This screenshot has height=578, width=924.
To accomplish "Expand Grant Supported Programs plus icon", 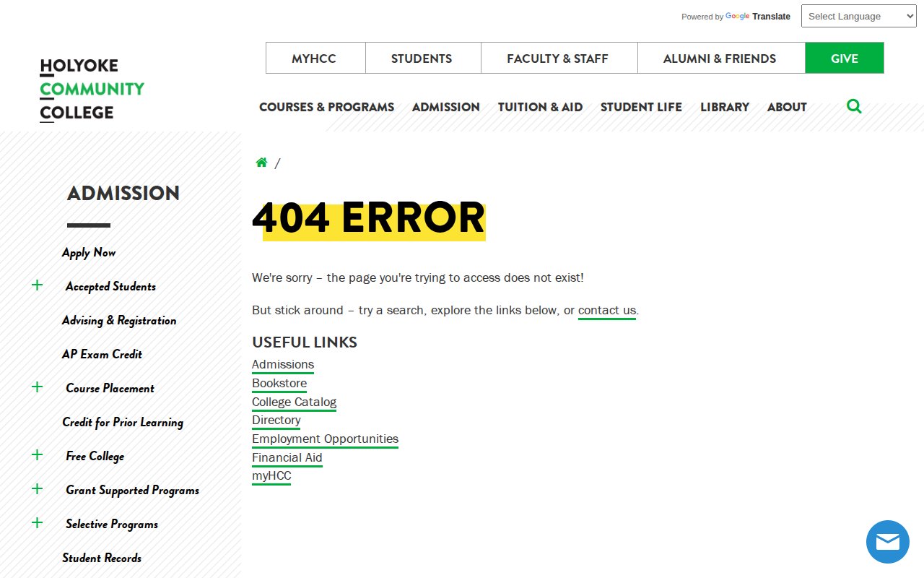I will coord(38,489).
